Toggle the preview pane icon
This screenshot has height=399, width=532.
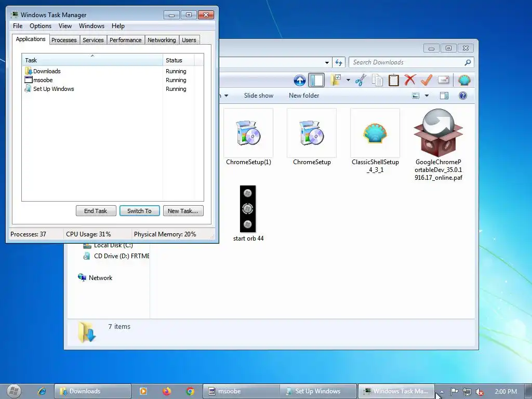pos(444,96)
